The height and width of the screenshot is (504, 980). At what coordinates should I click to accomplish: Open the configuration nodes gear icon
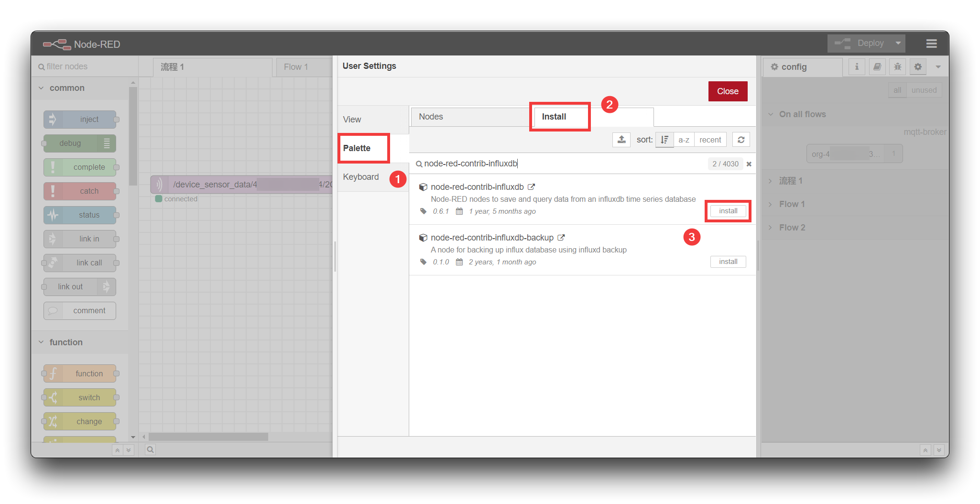[918, 67]
